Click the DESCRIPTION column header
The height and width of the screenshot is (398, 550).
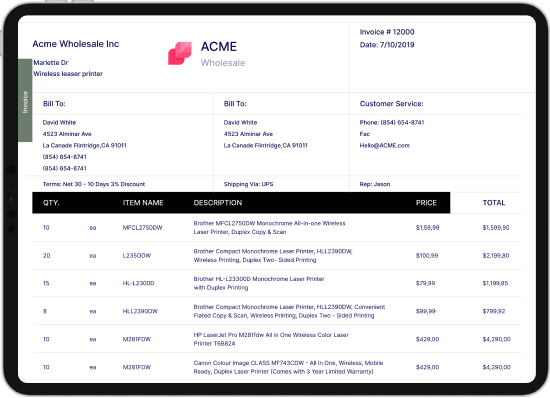click(218, 203)
